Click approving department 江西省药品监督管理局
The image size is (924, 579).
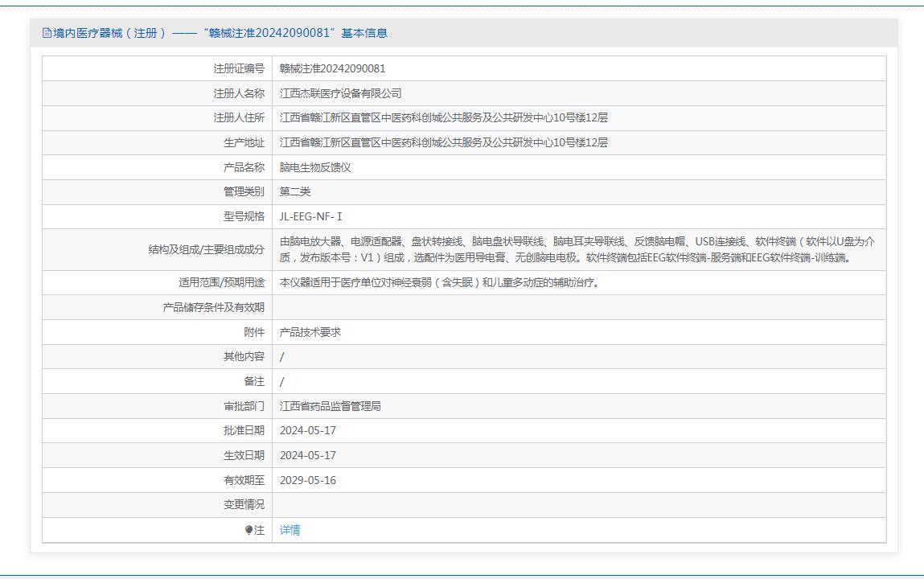click(330, 406)
